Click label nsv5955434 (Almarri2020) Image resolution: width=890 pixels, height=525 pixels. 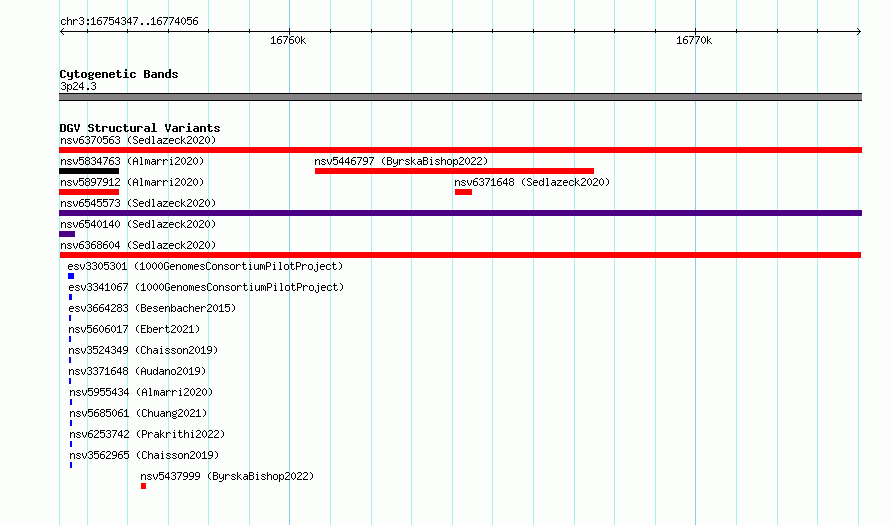point(141,392)
